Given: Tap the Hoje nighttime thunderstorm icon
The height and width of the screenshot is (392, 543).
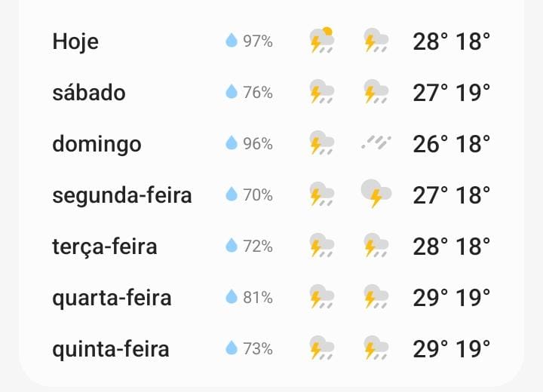Looking at the screenshot, I should [x=376, y=41].
